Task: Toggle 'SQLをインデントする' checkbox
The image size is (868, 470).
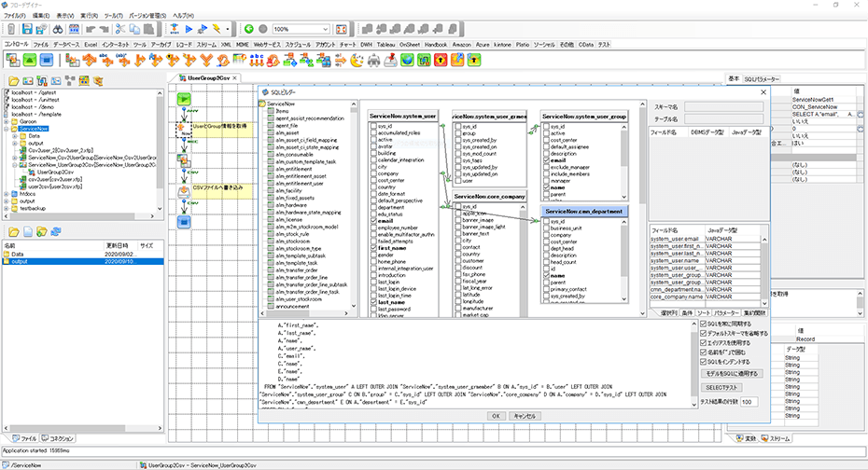Action: coord(704,362)
